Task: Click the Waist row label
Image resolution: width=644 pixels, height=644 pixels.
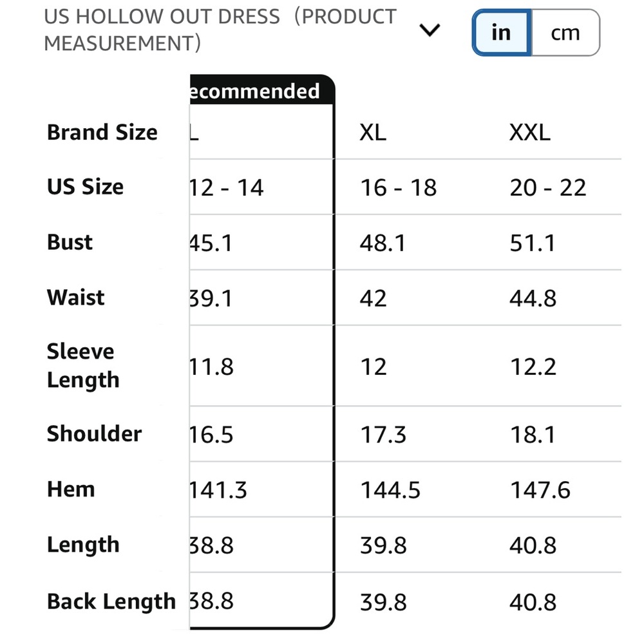Action: (76, 298)
